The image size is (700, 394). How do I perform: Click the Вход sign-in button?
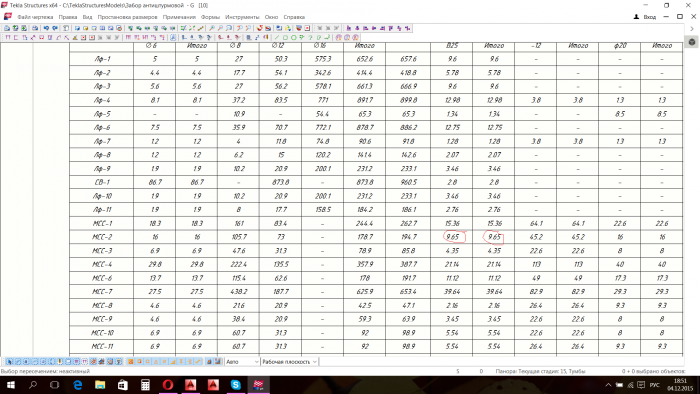pyautogui.click(x=645, y=17)
